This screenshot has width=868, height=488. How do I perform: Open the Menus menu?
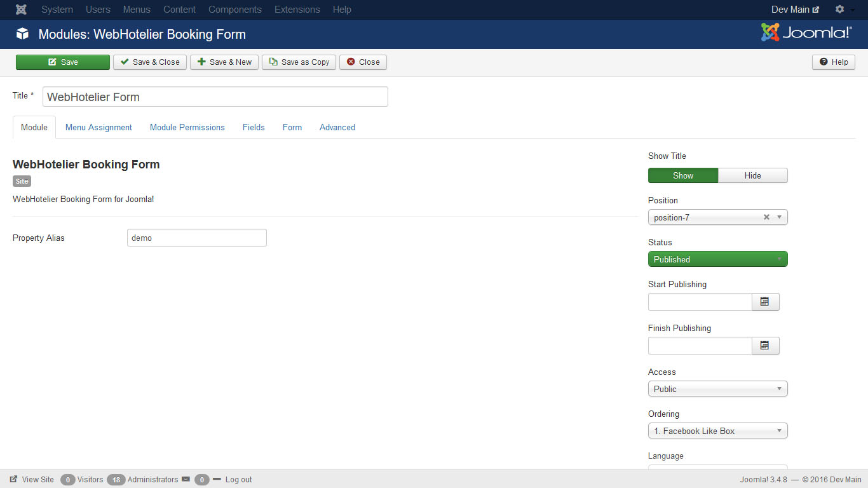click(x=137, y=10)
